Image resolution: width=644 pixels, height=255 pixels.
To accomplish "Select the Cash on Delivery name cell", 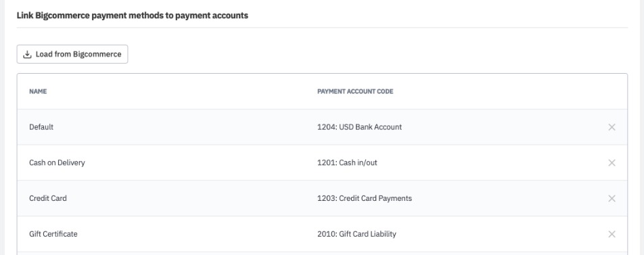I will [57, 163].
